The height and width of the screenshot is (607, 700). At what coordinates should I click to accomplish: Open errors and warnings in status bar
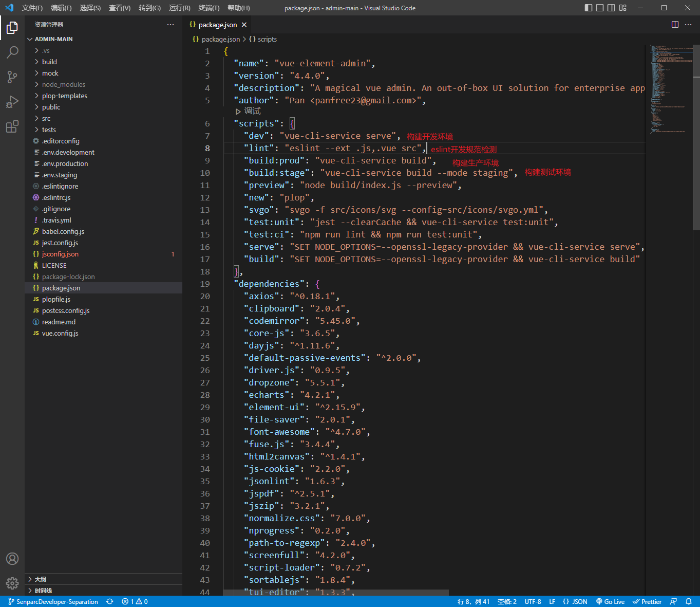click(135, 601)
